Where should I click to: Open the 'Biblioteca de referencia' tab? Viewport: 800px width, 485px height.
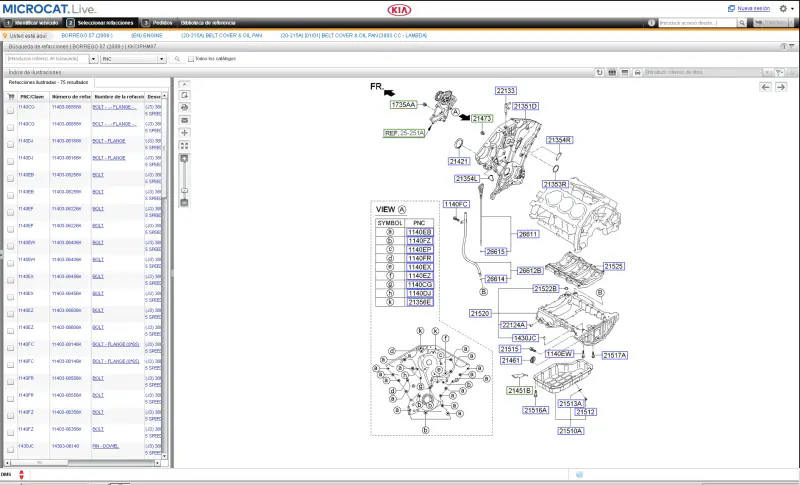pyautogui.click(x=207, y=21)
